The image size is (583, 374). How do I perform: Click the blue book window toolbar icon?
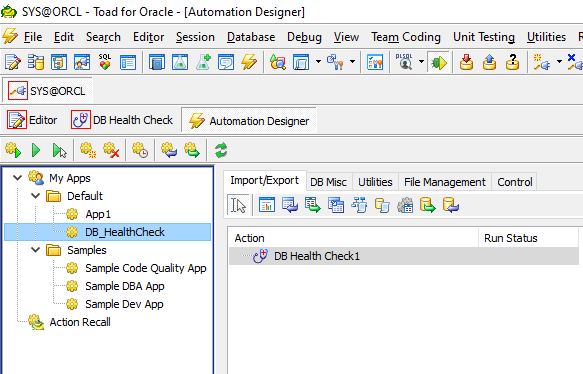coord(157,62)
